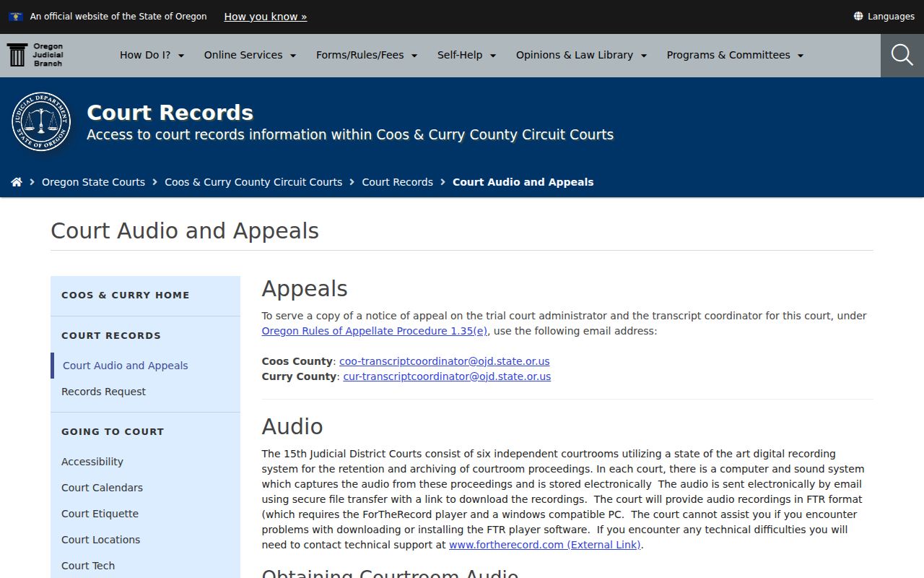Open the Self-Help dropdown menu
The width and height of the screenshot is (924, 578).
pyautogui.click(x=466, y=55)
